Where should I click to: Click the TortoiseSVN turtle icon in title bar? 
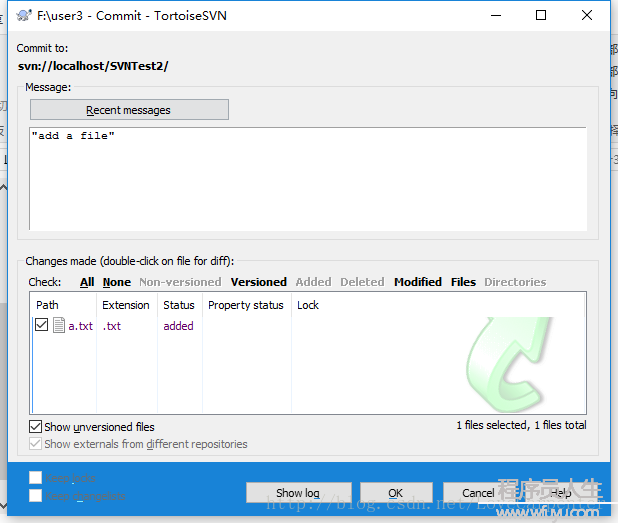(x=24, y=16)
